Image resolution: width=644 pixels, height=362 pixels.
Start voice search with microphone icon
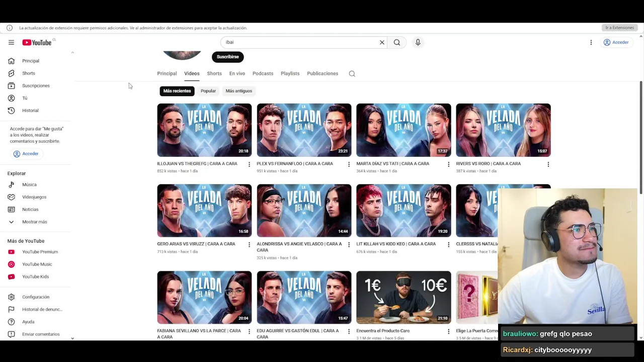coord(418,42)
